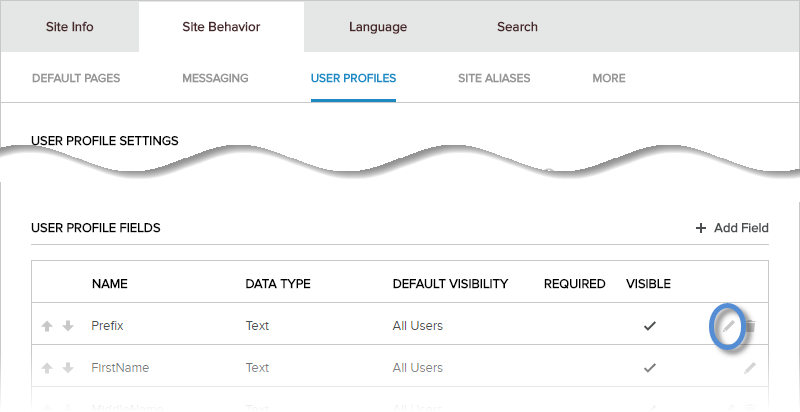Select the FirstName field name
800x412 pixels.
(x=120, y=367)
